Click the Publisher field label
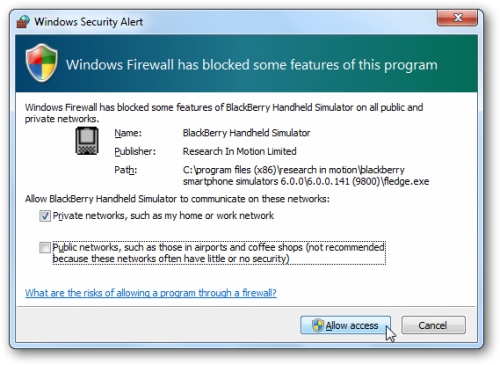The height and width of the screenshot is (365, 500). coord(135,152)
